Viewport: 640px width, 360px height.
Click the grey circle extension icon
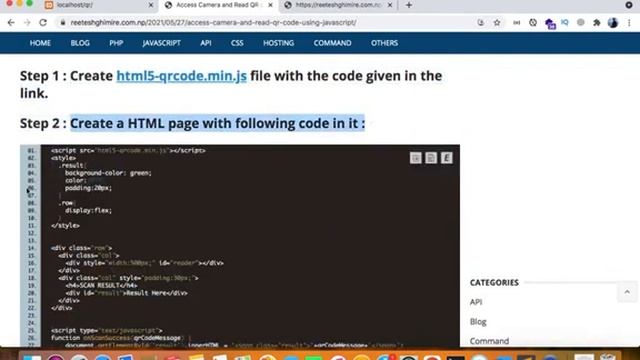click(580, 22)
